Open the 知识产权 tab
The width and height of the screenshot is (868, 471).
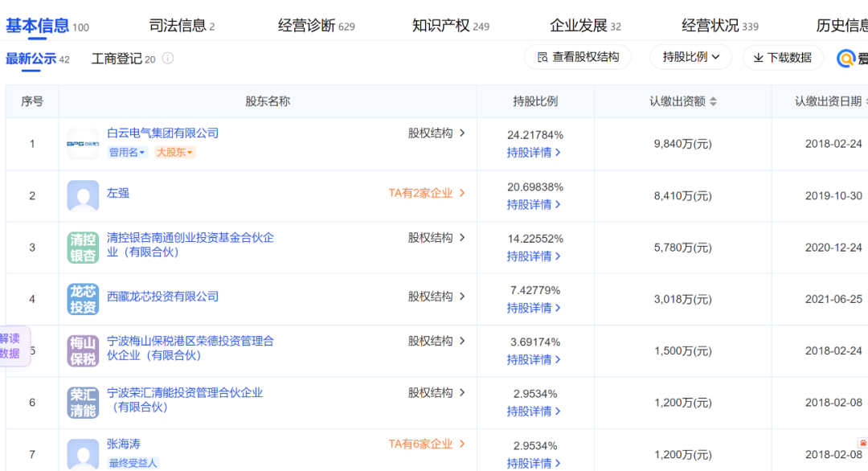450,26
